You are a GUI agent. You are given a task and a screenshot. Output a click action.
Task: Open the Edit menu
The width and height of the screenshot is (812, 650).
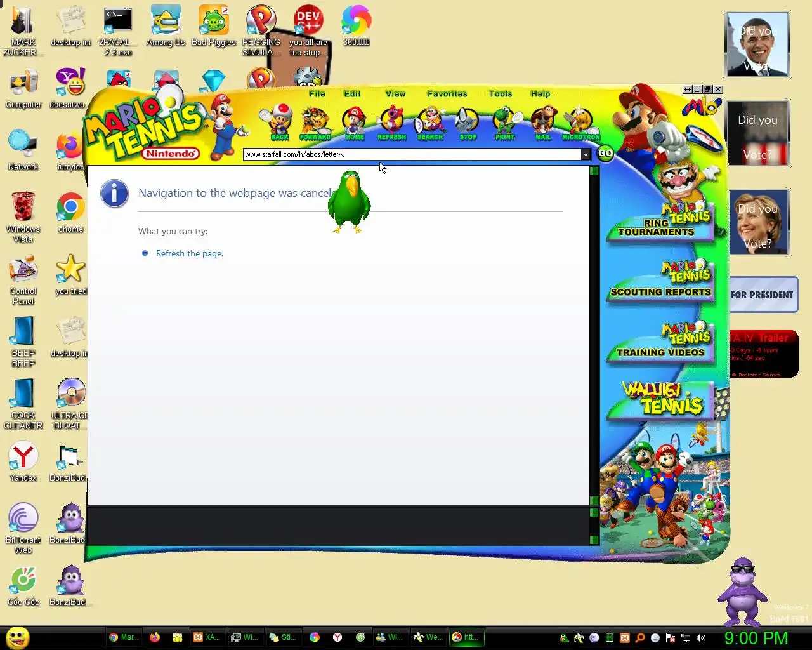tap(352, 93)
